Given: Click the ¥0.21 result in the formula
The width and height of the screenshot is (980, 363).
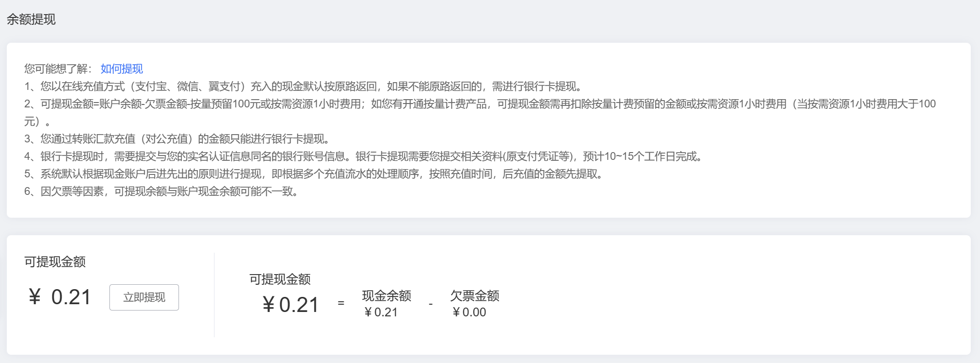Looking at the screenshot, I should pos(290,305).
